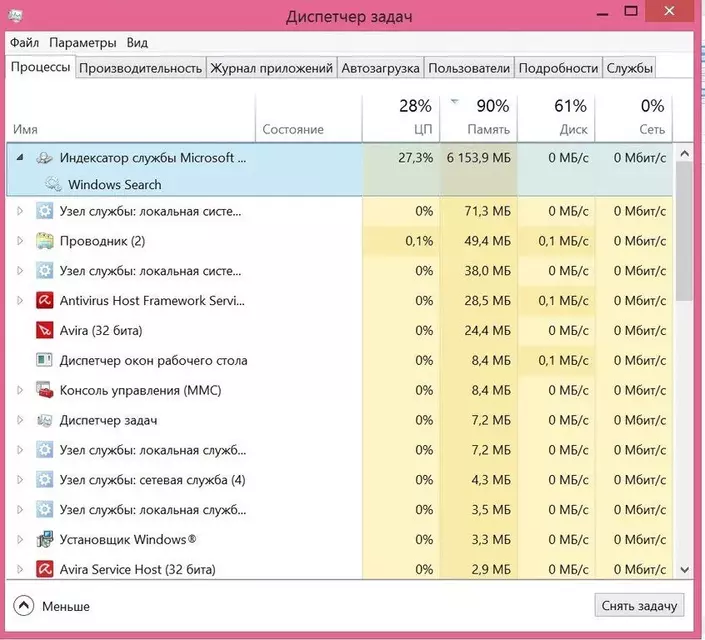
Task: Expand the 71,3 МБ service host row
Action: tap(20, 210)
